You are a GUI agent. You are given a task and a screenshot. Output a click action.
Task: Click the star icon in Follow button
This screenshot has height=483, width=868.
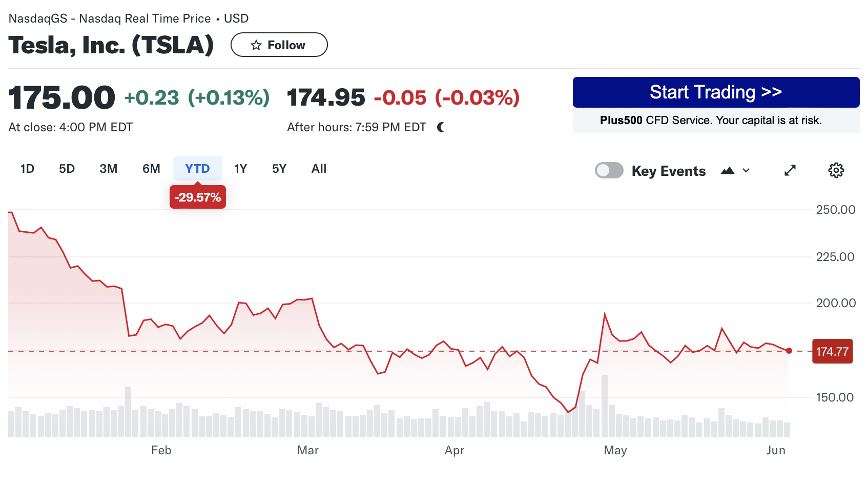pos(256,45)
